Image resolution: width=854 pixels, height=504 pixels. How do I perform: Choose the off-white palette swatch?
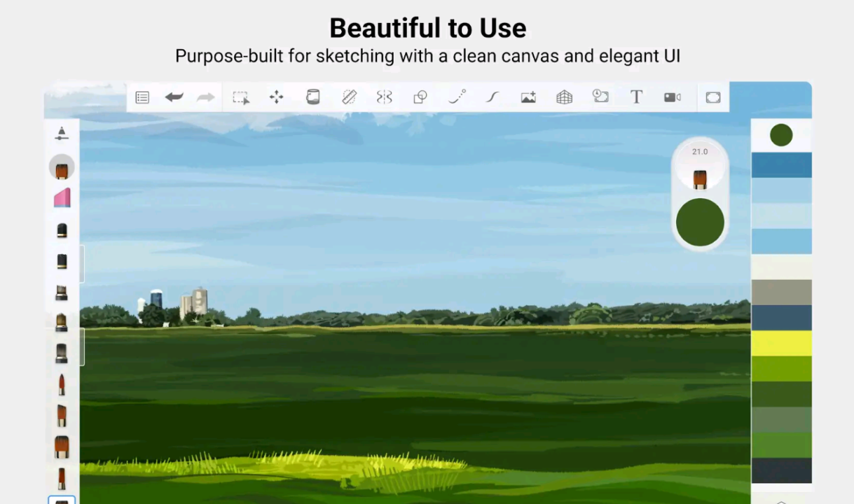pyautogui.click(x=782, y=267)
